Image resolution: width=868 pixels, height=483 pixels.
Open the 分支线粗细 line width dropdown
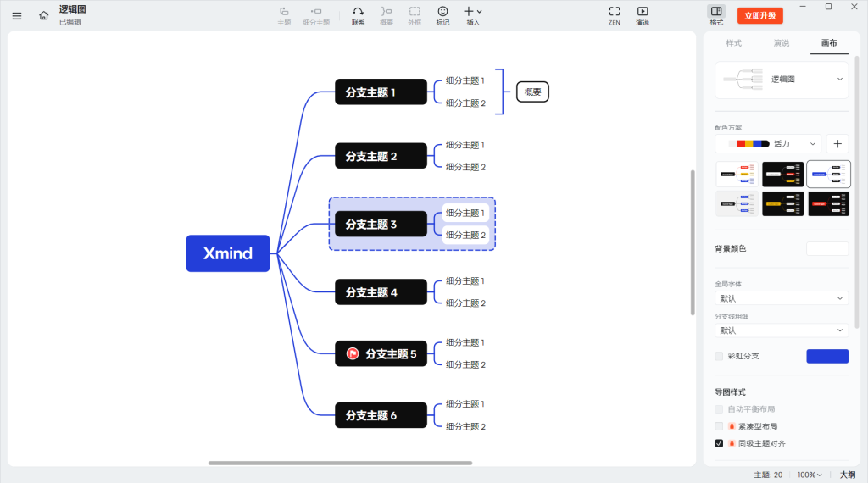click(x=782, y=330)
